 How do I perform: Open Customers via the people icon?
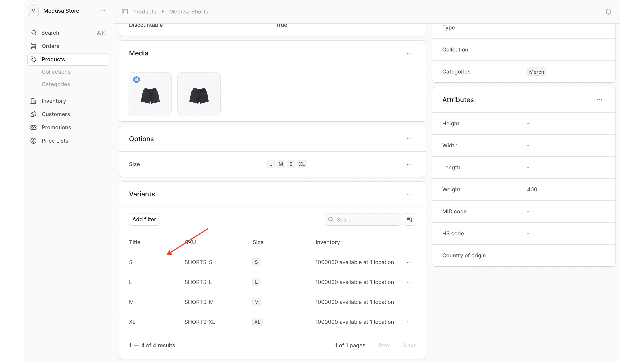click(x=34, y=114)
